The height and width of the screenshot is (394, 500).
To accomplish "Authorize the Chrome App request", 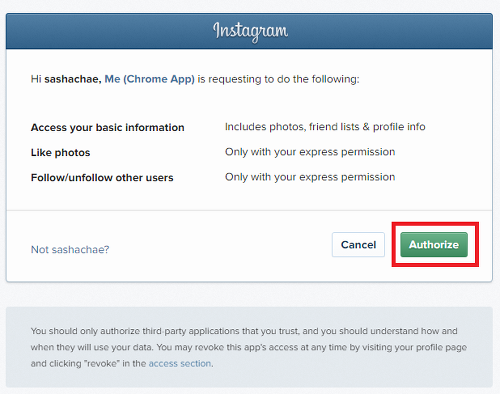I will 434,245.
